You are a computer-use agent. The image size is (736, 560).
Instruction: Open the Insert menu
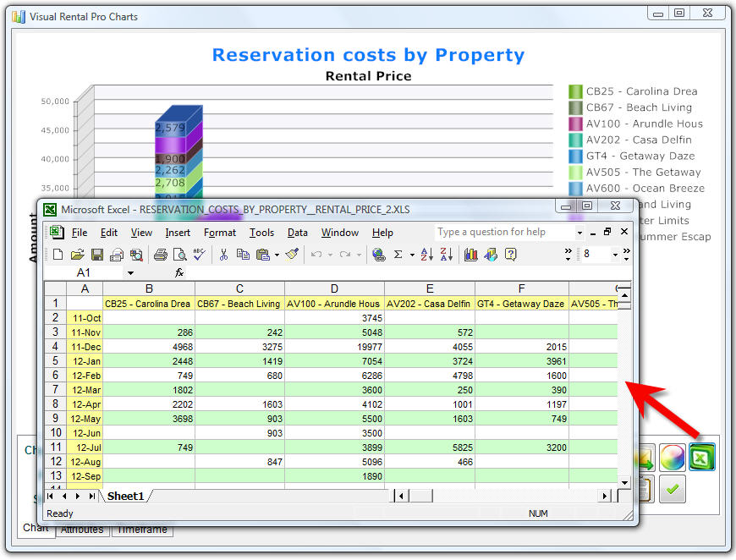tap(178, 233)
